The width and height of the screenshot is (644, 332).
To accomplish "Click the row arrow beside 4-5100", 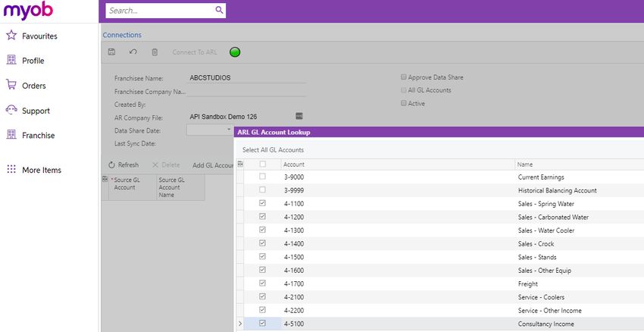I will [240, 324].
